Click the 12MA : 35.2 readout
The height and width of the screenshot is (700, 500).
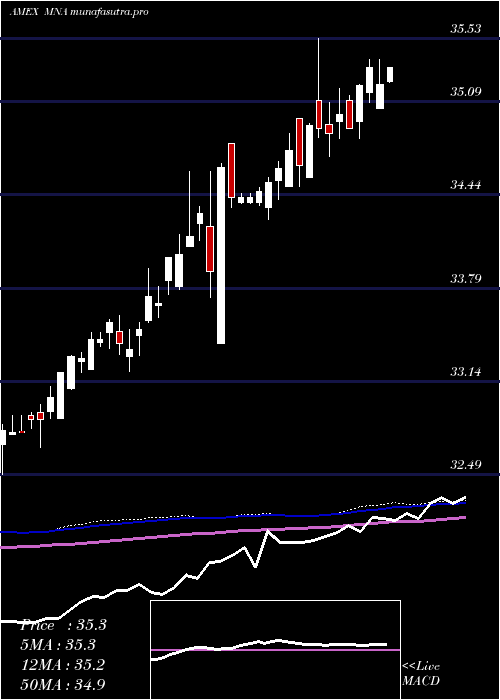(62, 665)
